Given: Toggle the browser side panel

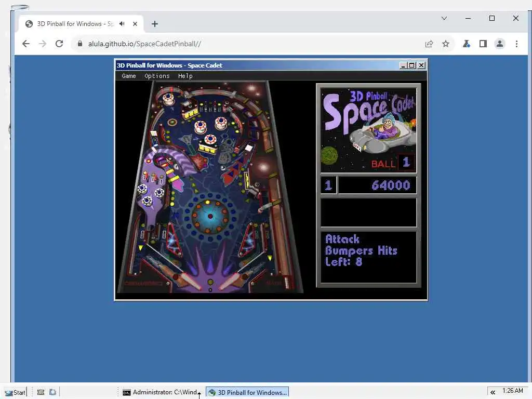Looking at the screenshot, I should coord(483,44).
